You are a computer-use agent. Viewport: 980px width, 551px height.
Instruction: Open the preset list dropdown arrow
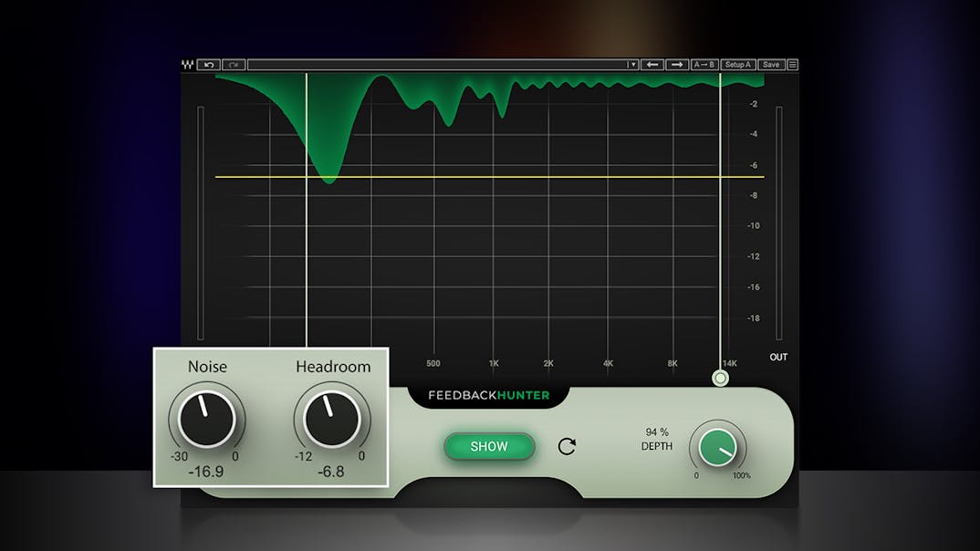(x=631, y=66)
